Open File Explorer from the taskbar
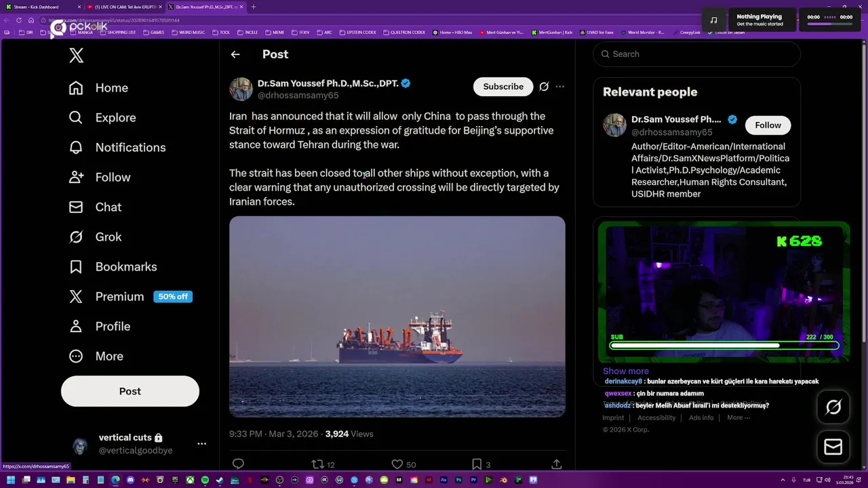Image resolution: width=868 pixels, height=488 pixels. click(71, 481)
